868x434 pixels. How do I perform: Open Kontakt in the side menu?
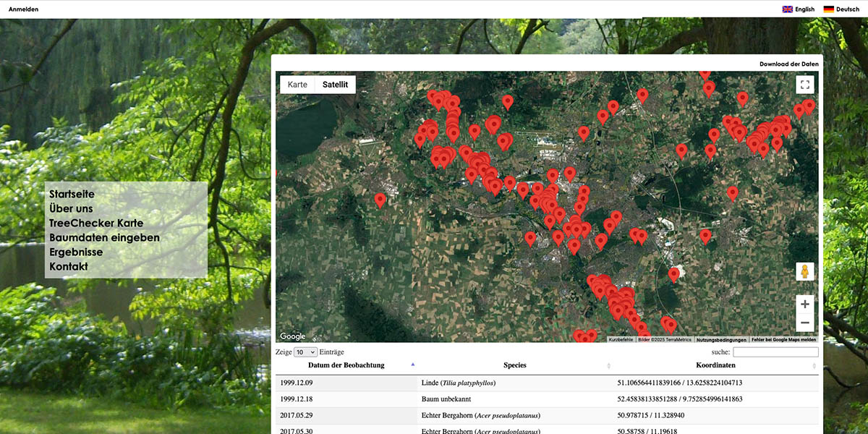click(x=69, y=267)
